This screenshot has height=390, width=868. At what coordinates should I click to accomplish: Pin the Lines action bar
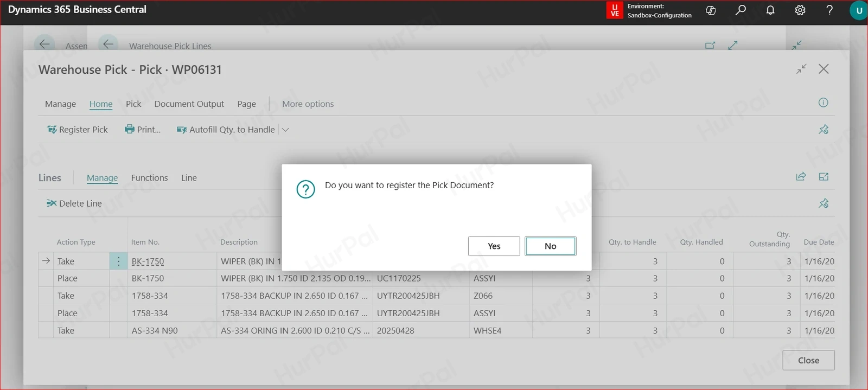pyautogui.click(x=824, y=203)
